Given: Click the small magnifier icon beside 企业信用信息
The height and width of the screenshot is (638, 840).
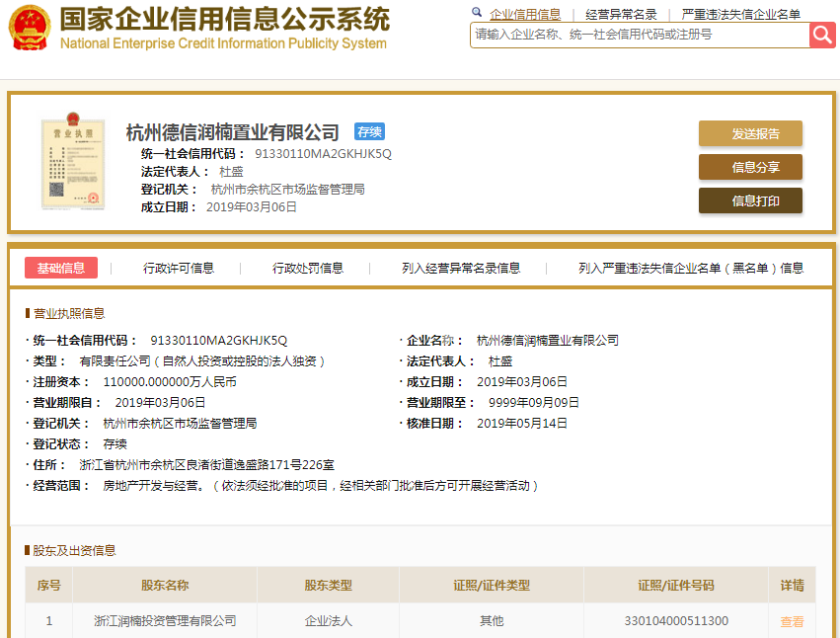Looking at the screenshot, I should pos(476,12).
